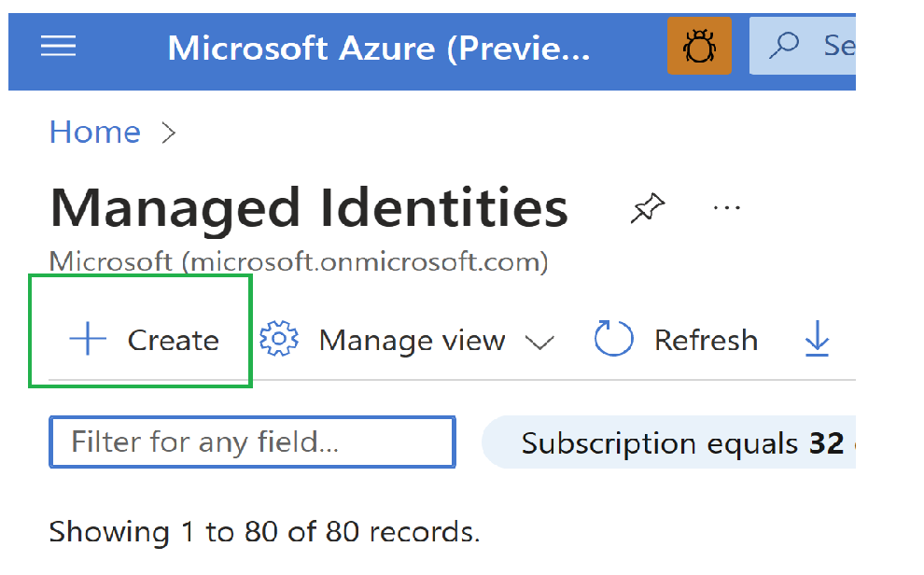The width and height of the screenshot is (924, 575).
Task: Click the circular Refresh arrow icon
Action: tap(613, 340)
